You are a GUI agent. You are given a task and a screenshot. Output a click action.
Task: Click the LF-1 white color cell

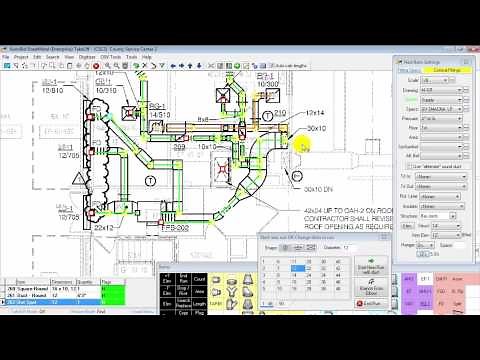(x=425, y=279)
